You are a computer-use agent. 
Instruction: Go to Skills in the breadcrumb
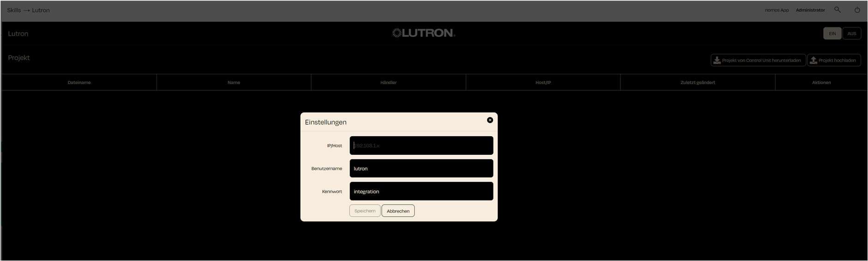coord(14,10)
